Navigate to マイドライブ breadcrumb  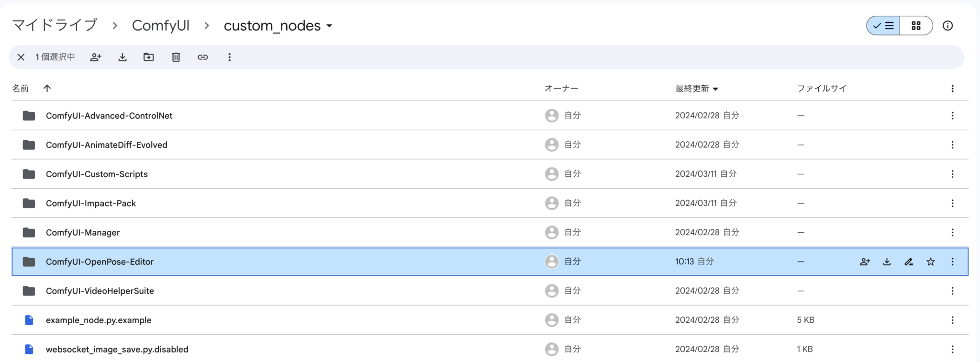(x=55, y=25)
